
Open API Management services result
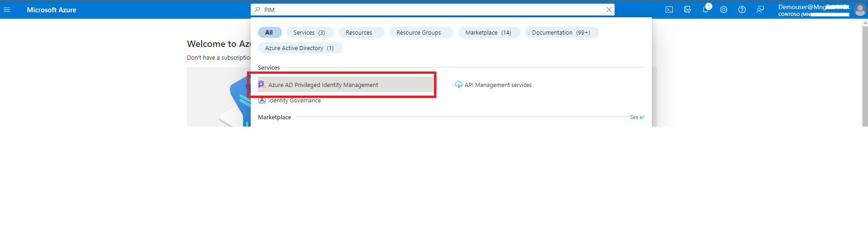[x=498, y=85]
